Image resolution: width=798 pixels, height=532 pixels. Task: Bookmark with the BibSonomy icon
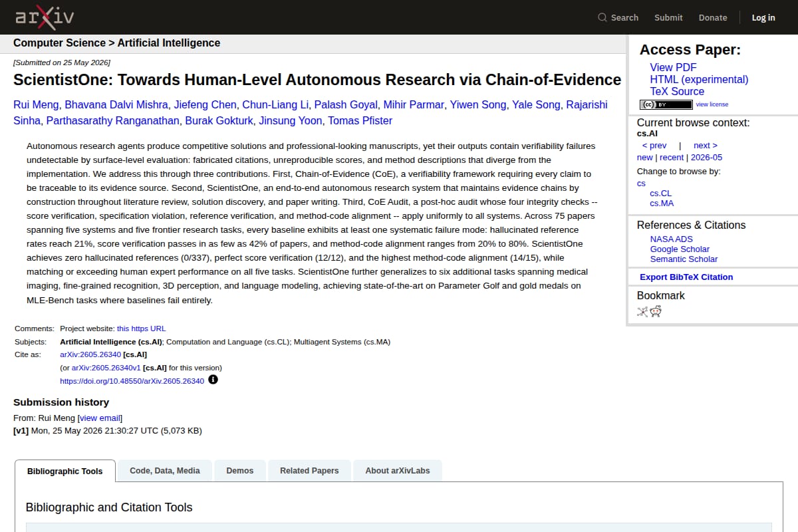(x=642, y=311)
